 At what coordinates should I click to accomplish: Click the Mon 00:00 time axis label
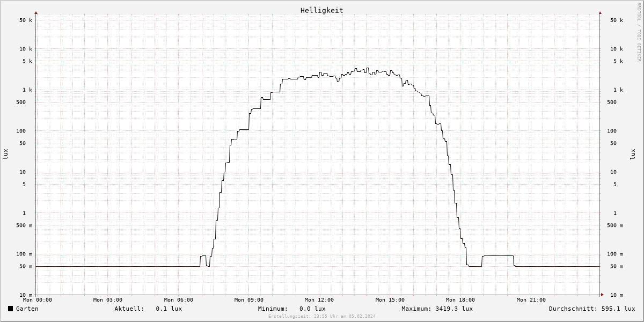coord(38,300)
